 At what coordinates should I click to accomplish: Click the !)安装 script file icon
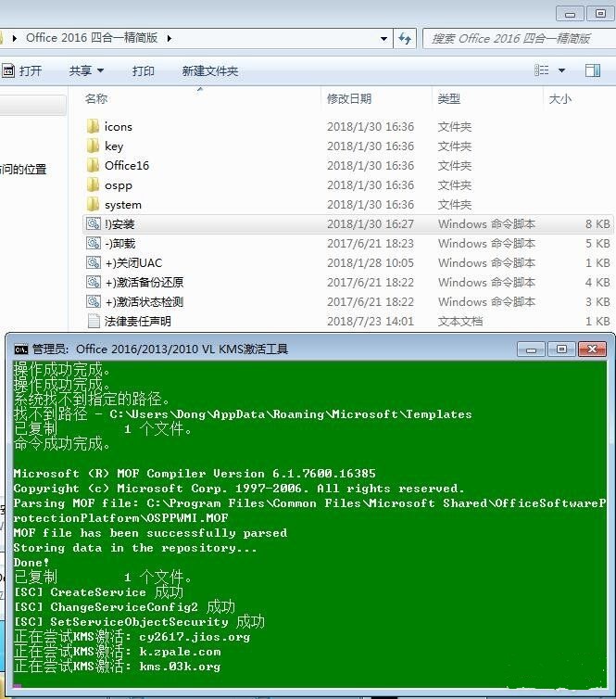click(94, 223)
